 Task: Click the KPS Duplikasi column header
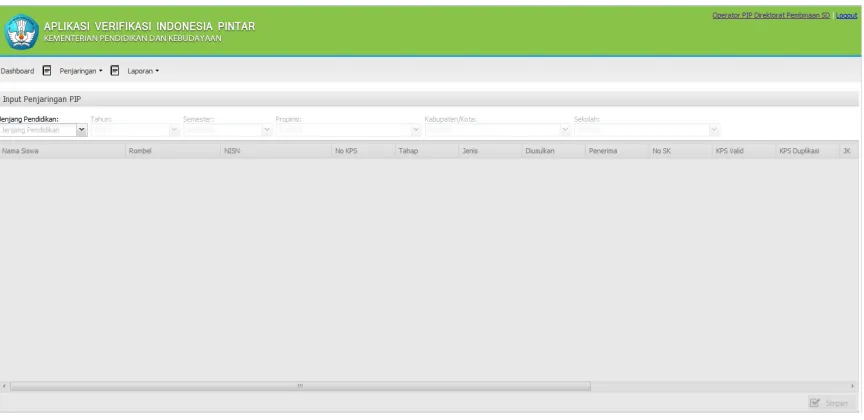coord(807,151)
